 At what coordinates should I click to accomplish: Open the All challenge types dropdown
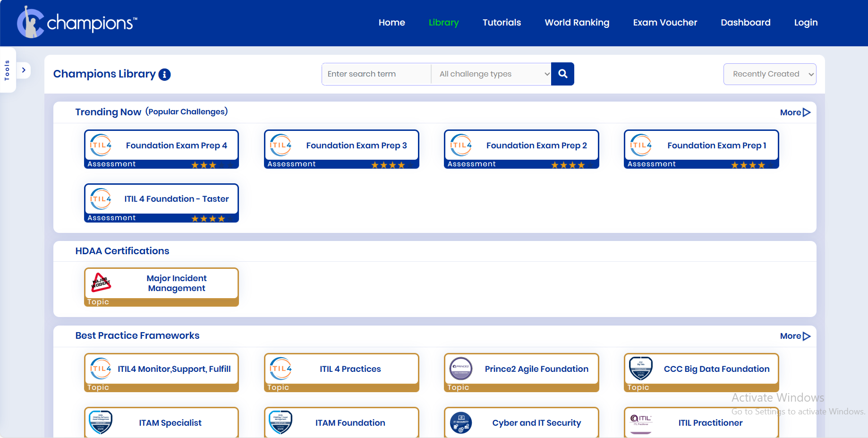pyautogui.click(x=491, y=74)
